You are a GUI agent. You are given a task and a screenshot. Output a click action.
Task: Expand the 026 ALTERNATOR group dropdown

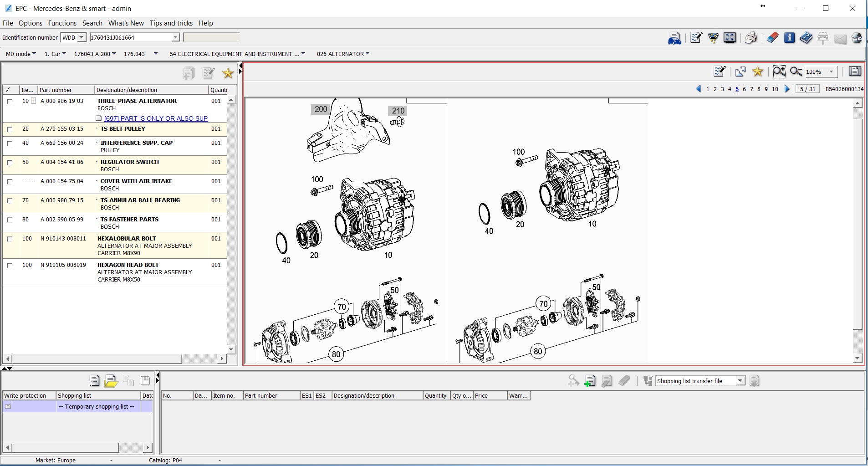pos(368,54)
